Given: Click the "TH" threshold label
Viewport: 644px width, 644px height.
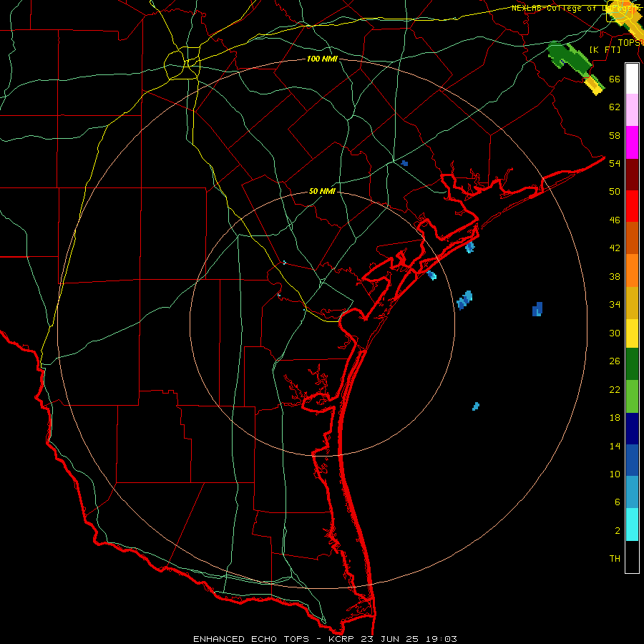Looking at the screenshot, I should (x=615, y=559).
